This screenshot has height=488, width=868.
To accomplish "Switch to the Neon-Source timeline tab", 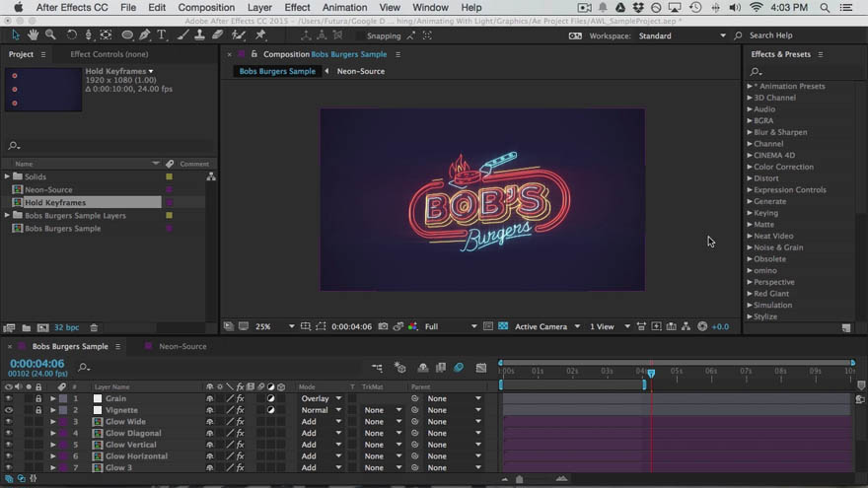I will coord(182,346).
